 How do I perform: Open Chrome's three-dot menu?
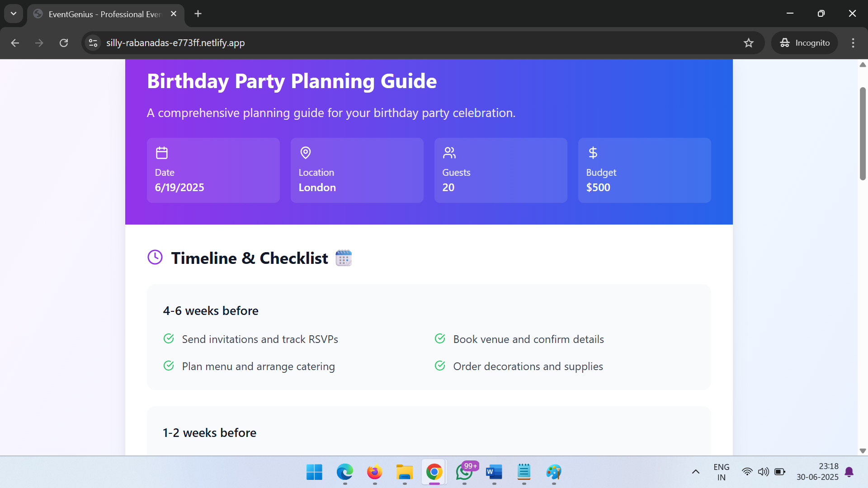click(x=853, y=43)
